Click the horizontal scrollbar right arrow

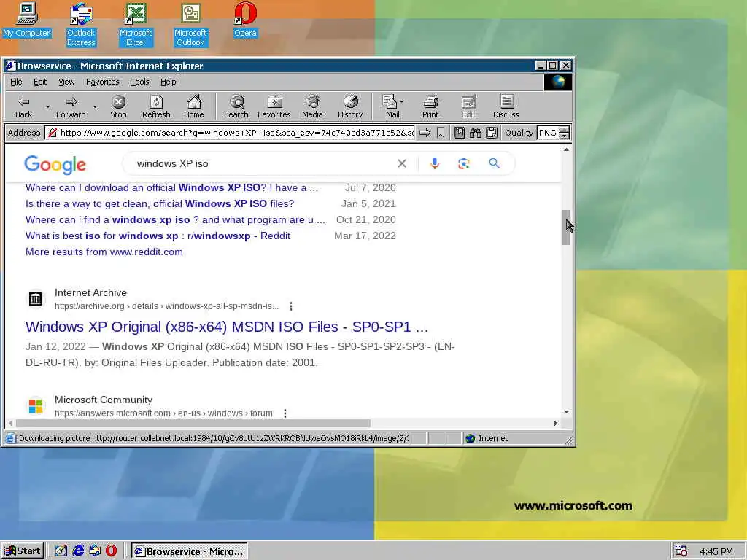pos(555,423)
